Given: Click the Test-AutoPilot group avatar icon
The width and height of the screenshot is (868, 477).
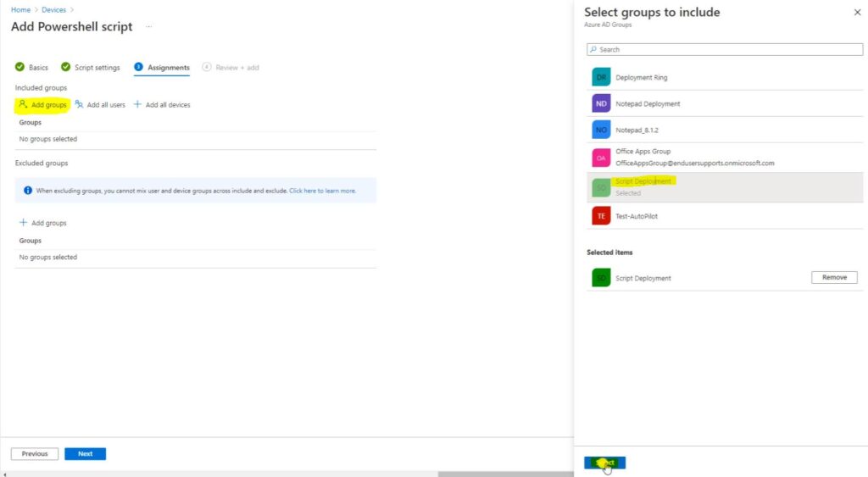Looking at the screenshot, I should [x=601, y=216].
